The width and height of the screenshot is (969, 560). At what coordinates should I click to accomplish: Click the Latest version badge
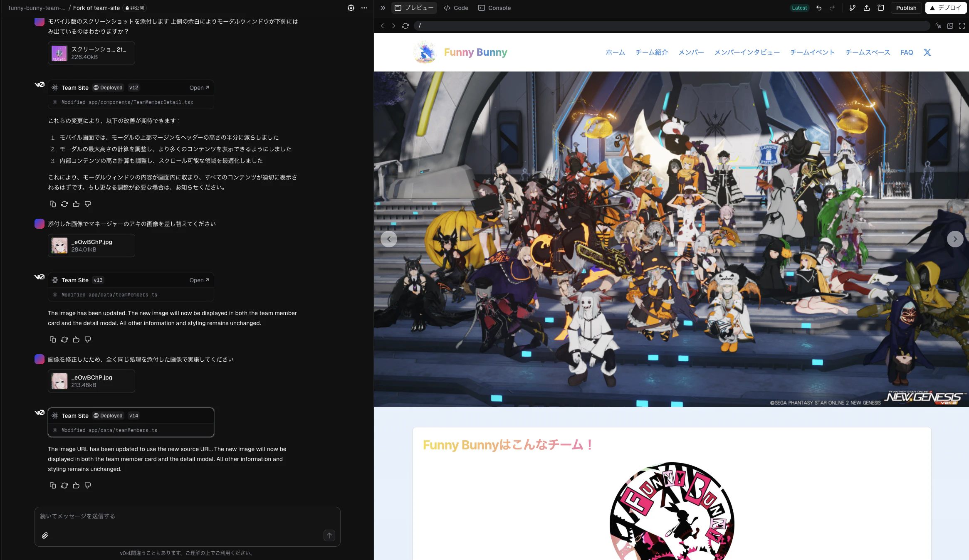[799, 8]
